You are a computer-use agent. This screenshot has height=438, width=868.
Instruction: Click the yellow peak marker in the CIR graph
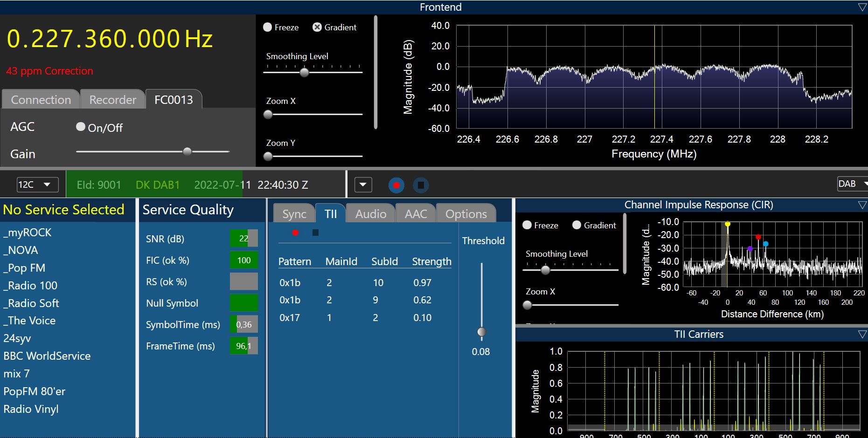coord(727,224)
